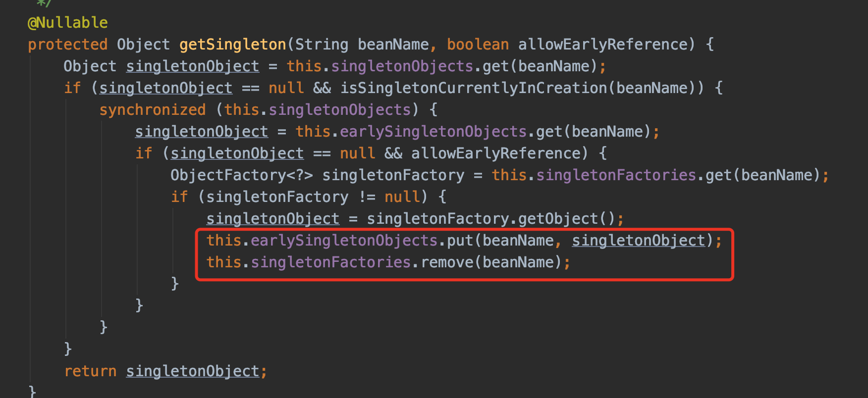
Task: Click the 'return' keyword
Action: pos(90,371)
